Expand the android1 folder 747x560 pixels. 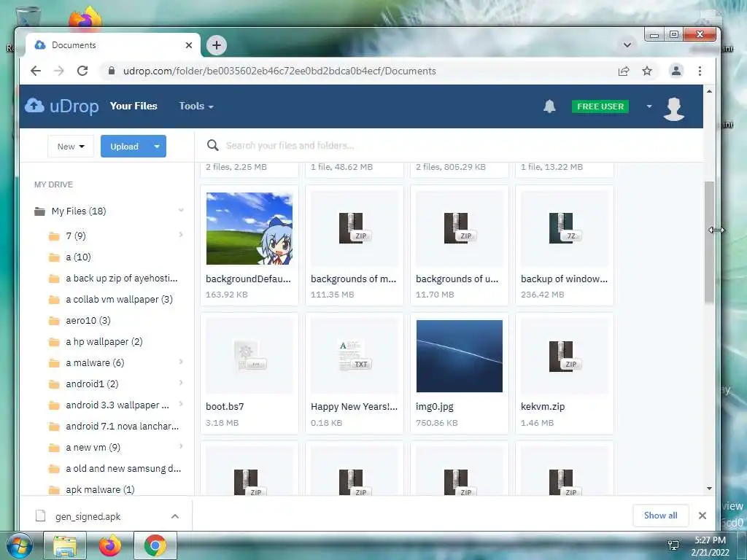(181, 382)
